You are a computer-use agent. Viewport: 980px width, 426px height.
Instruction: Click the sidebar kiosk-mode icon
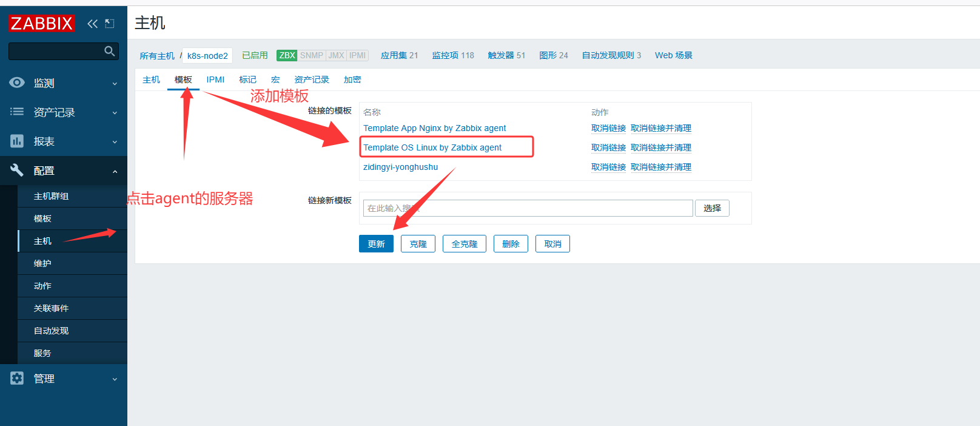110,24
